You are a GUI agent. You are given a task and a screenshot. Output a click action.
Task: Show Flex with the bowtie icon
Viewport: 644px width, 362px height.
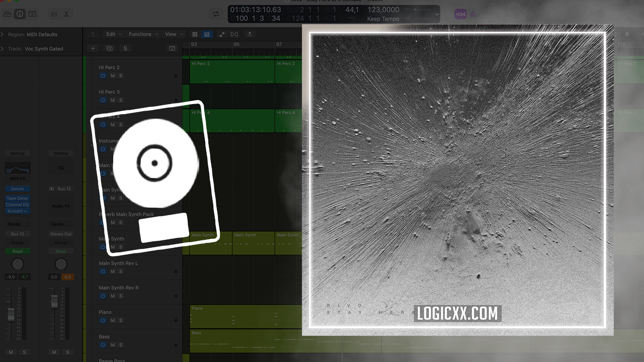[x=234, y=34]
